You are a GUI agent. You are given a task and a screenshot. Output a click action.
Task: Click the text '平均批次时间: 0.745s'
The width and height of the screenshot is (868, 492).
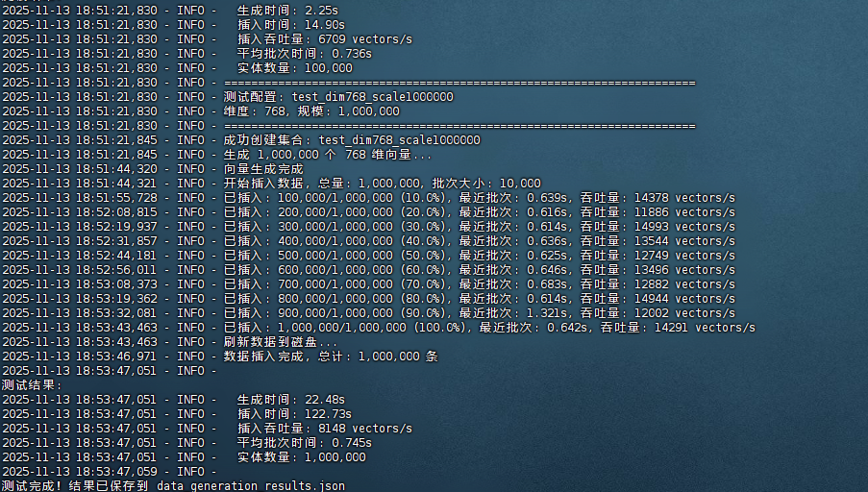pyautogui.click(x=305, y=442)
